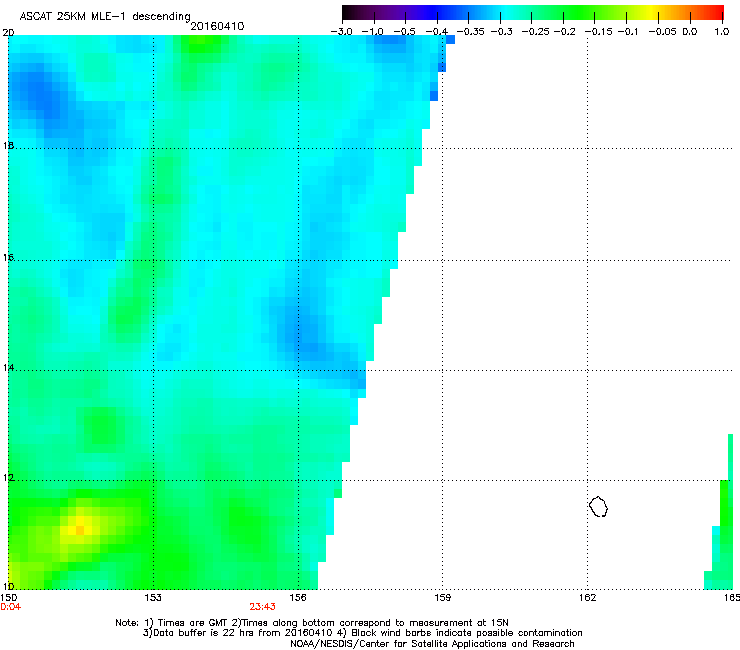Image resolution: width=740 pixels, height=650 pixels.
Task: Click the title text 'ASCAT 25KM MLE-1 descending'
Action: 105,17
